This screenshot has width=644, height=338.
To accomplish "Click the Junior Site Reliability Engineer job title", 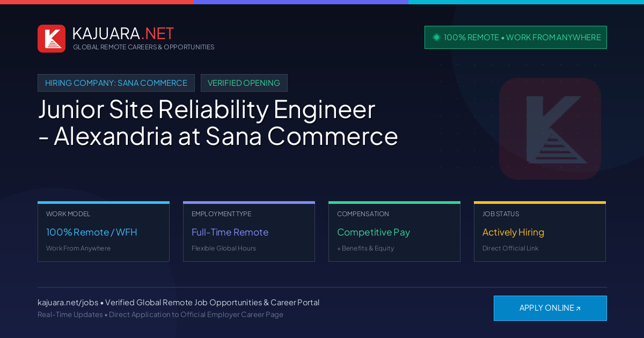I will [218, 123].
